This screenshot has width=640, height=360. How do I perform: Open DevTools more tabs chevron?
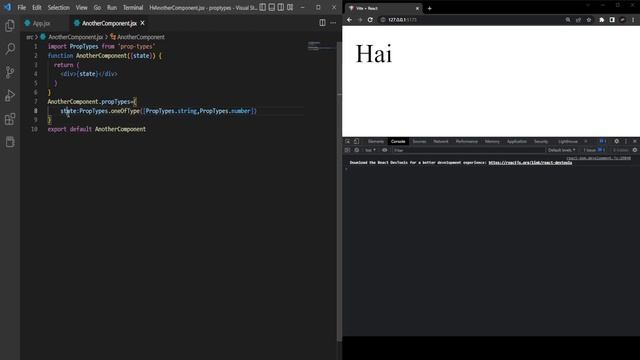tap(586, 141)
